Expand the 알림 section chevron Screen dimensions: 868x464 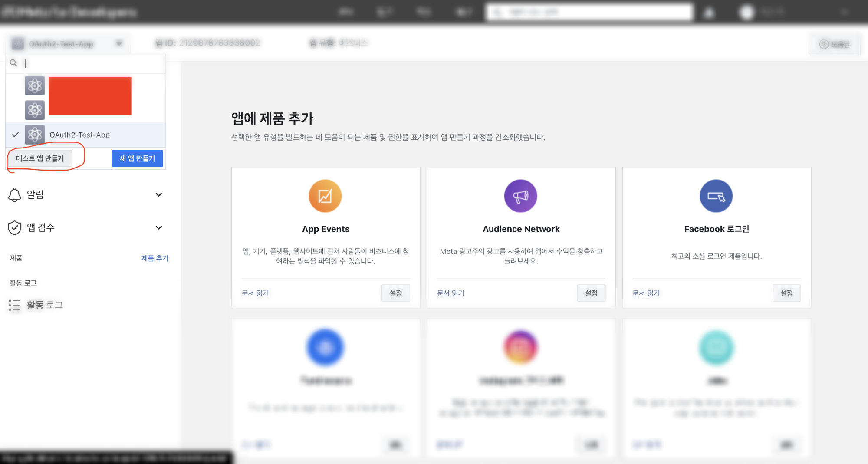pos(159,195)
